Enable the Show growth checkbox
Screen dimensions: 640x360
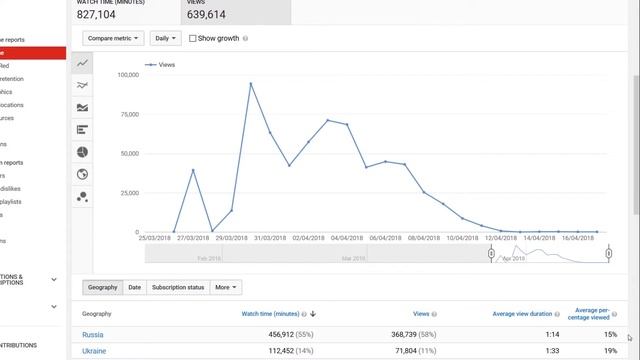[x=192, y=38]
